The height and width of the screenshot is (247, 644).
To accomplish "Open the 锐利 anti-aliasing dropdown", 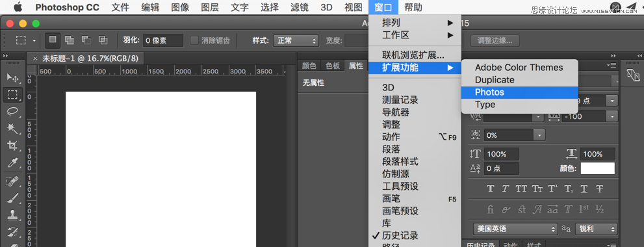I will (x=597, y=229).
